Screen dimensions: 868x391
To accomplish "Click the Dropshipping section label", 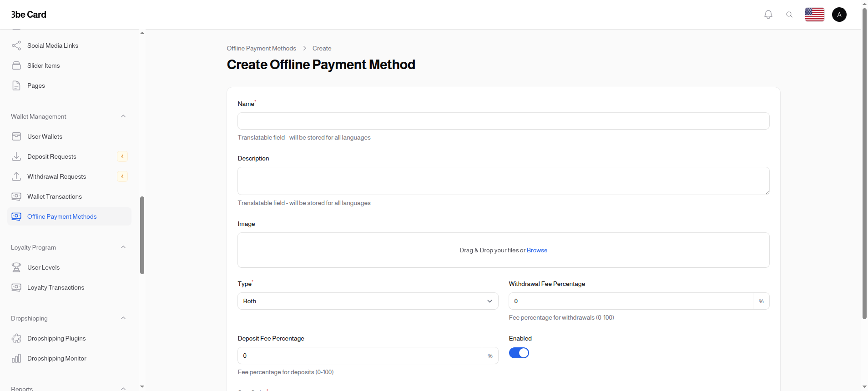I will click(29, 318).
